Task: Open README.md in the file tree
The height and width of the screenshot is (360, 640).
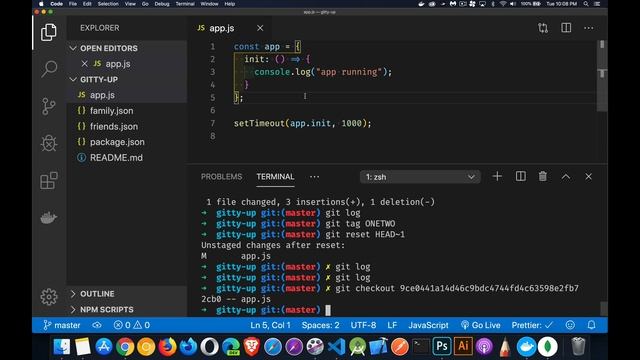Action: (127, 158)
